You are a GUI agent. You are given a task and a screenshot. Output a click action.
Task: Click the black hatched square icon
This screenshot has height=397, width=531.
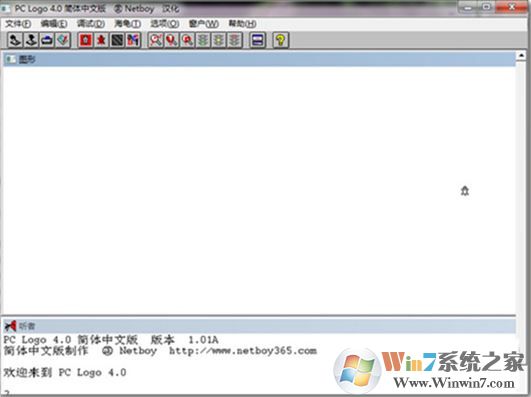coord(117,40)
